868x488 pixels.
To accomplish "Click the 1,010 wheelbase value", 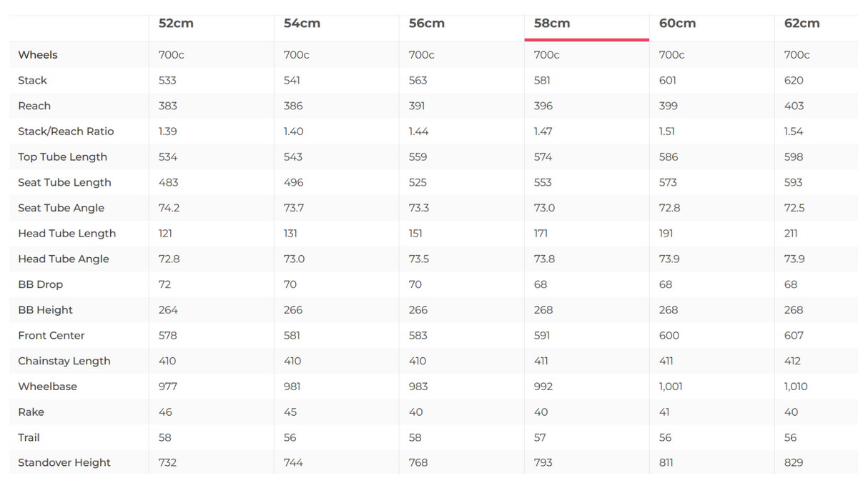I will [x=796, y=387].
